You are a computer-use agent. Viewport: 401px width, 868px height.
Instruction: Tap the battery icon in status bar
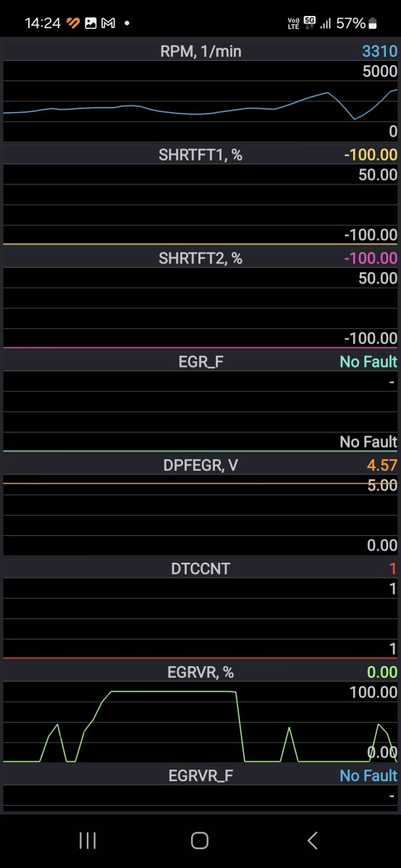tap(373, 23)
